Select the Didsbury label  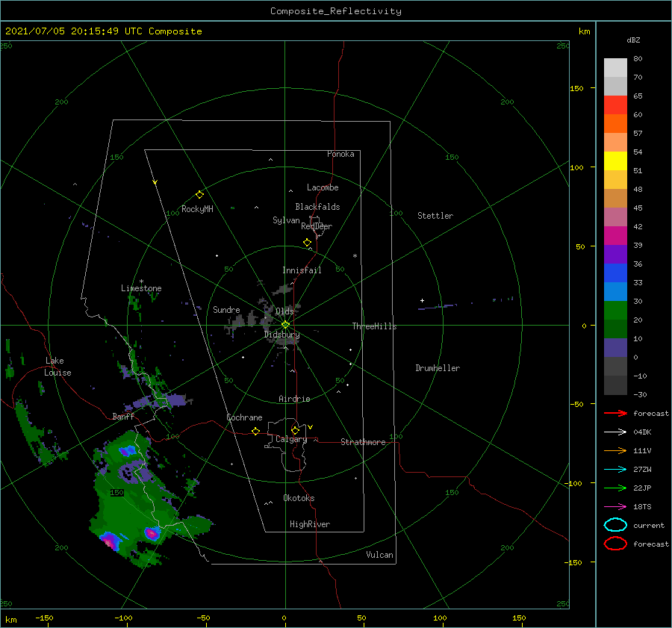click(x=281, y=335)
